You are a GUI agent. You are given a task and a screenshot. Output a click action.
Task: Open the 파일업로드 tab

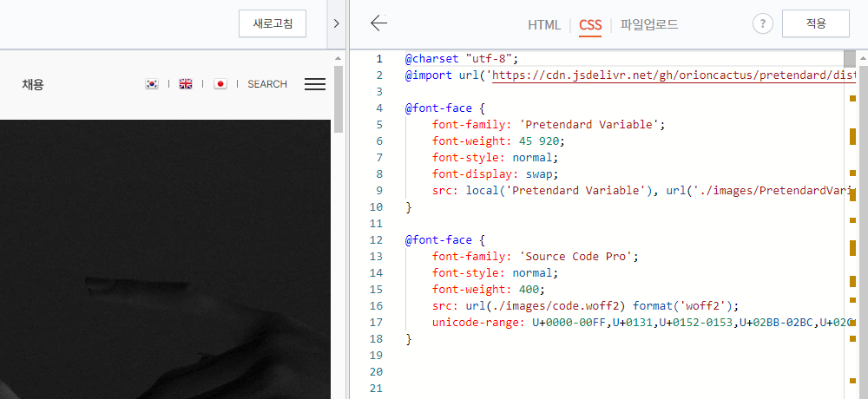[648, 25]
